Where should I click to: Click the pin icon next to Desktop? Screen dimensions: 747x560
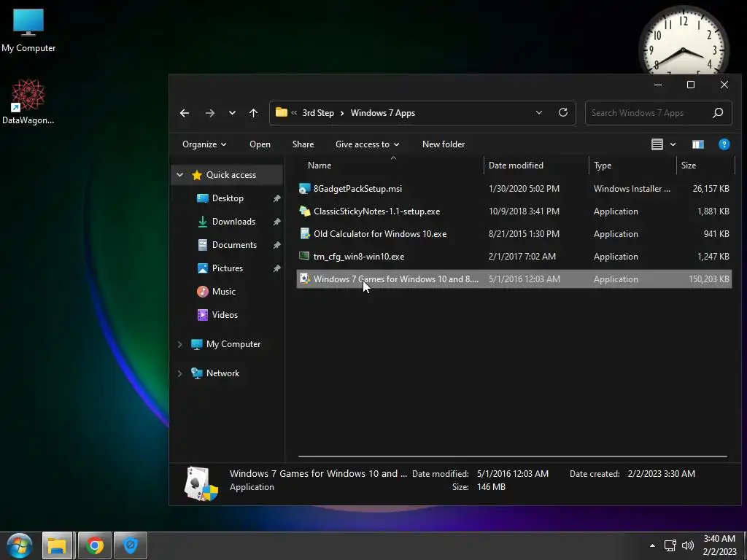(x=276, y=198)
